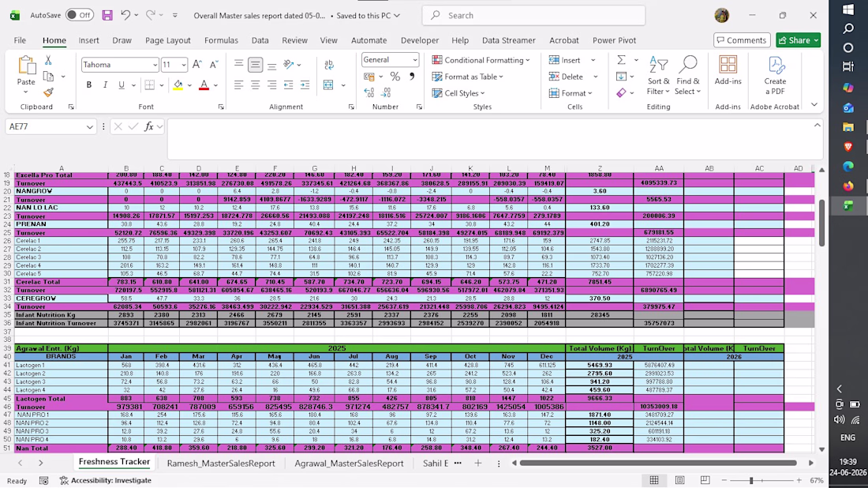Open Sort & Filter tool
Image resolution: width=868 pixels, height=488 pixels.
click(x=658, y=75)
